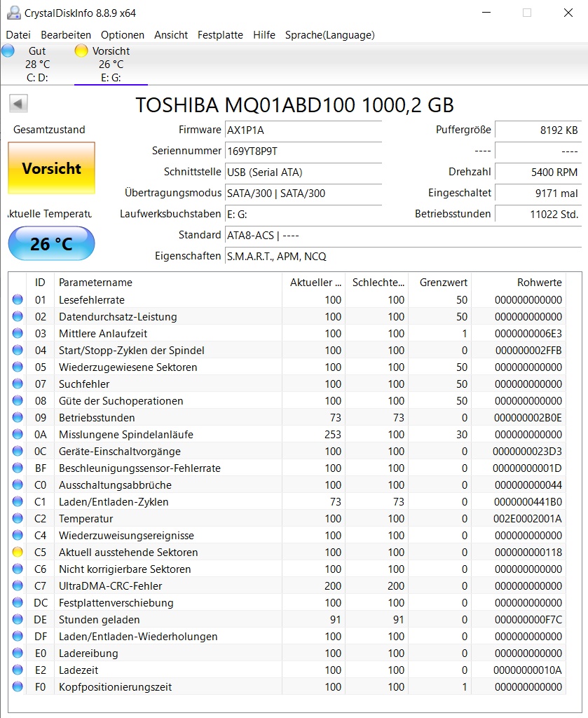Open the Festplatte menu

click(220, 35)
